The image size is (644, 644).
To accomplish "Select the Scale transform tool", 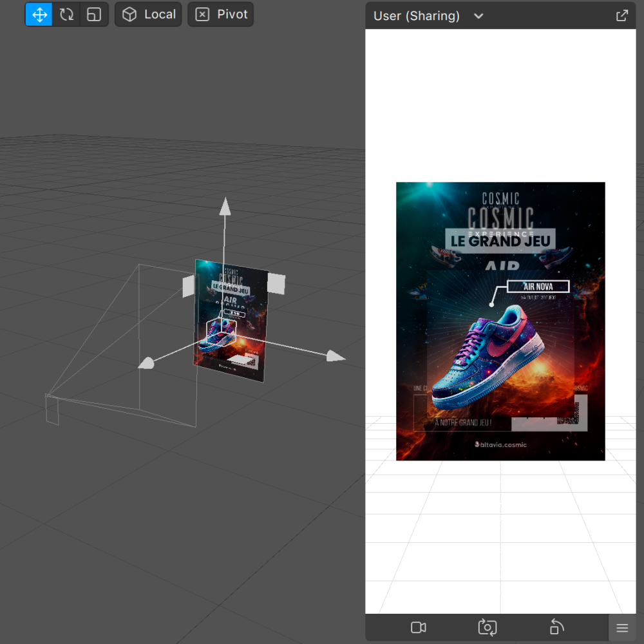I will coord(94,14).
